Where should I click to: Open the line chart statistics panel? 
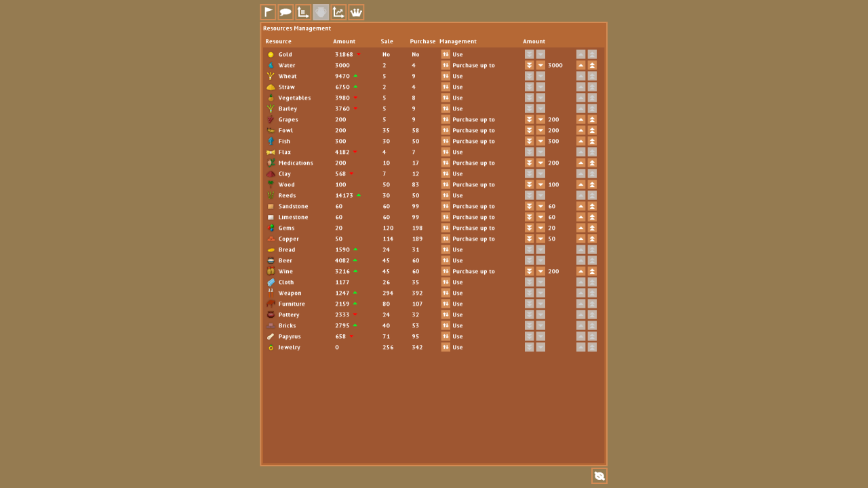click(338, 12)
